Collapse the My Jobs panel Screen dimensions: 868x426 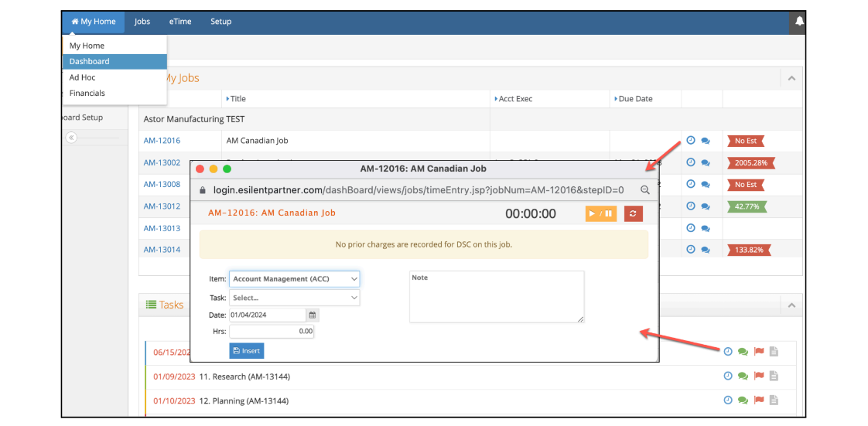[x=791, y=79]
